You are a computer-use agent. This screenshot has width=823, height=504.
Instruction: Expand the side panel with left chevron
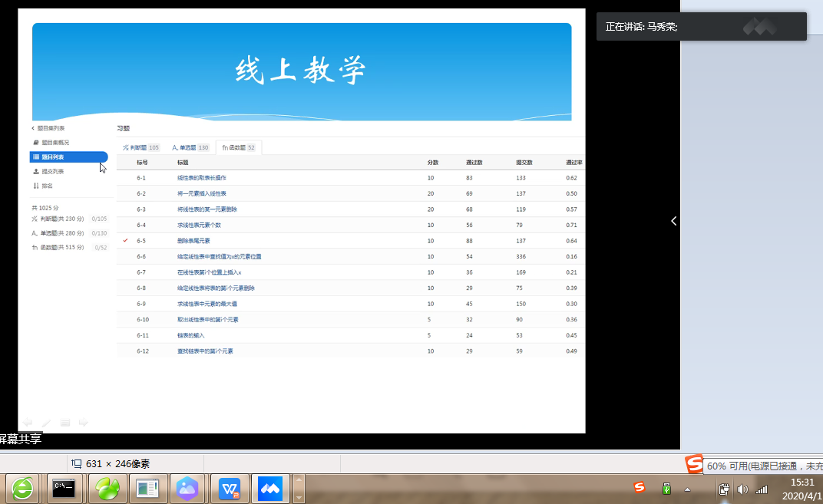[673, 221]
